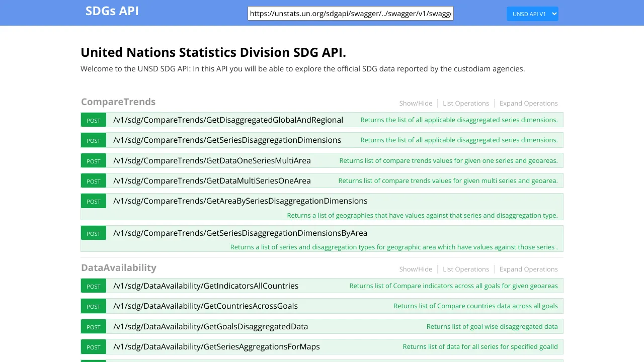Open /v1/sdg/DataAvailability/GetSeriesAggregationsForMaps endpoint path
This screenshot has width=644, height=362.
[x=216, y=346]
